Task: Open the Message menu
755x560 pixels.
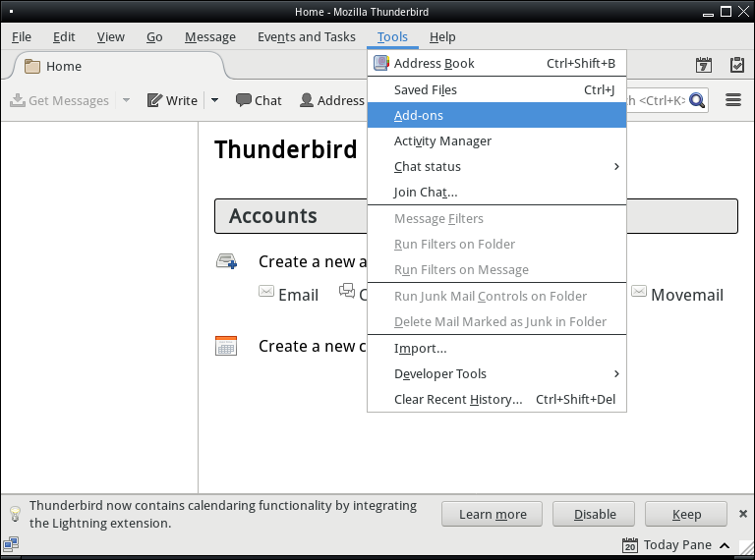Action: coord(210,37)
